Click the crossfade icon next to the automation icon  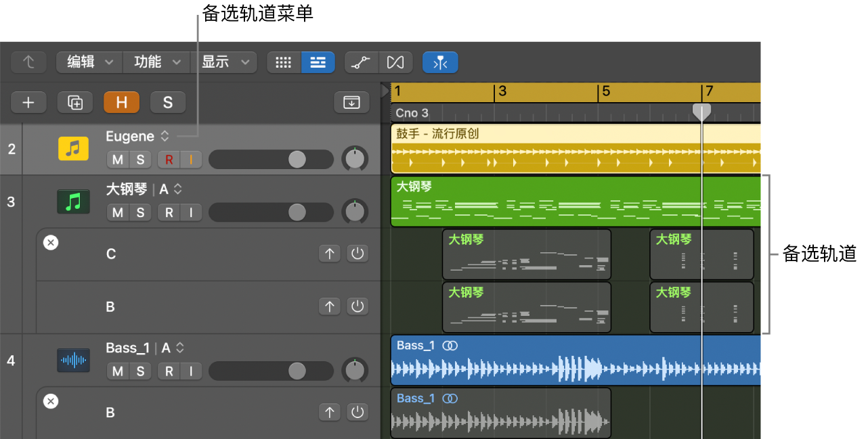395,62
